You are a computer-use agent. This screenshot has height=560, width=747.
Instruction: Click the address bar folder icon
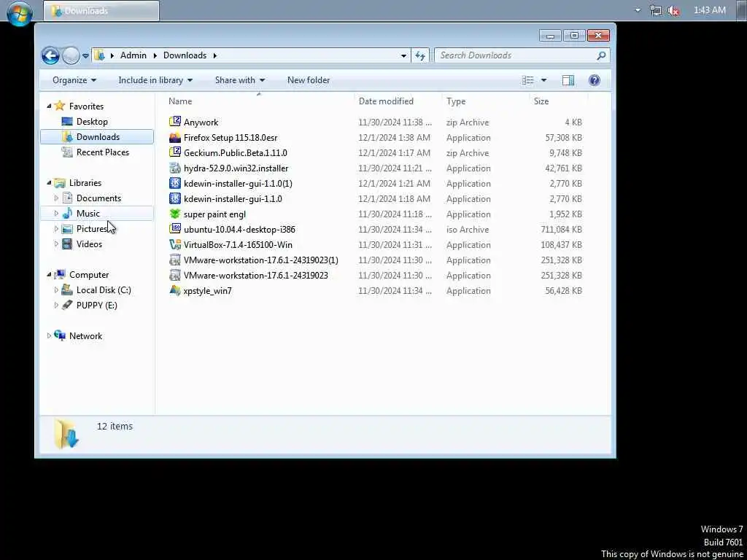tap(99, 55)
